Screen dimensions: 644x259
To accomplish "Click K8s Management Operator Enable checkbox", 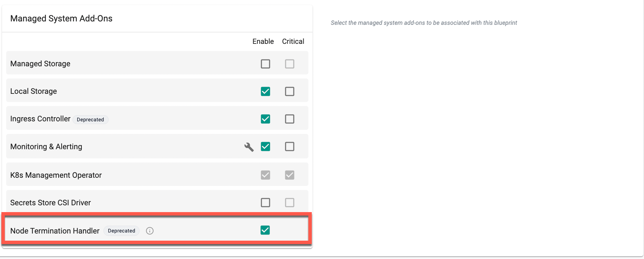I will 265,175.
